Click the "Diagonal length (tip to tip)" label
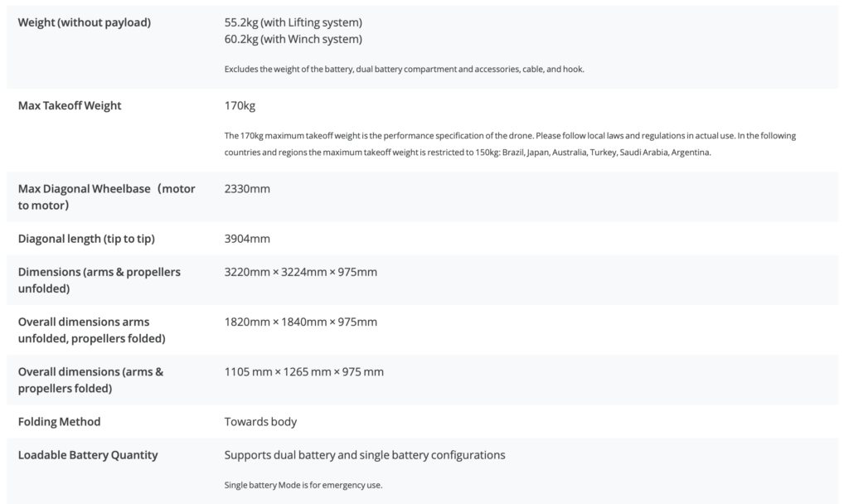 click(86, 239)
